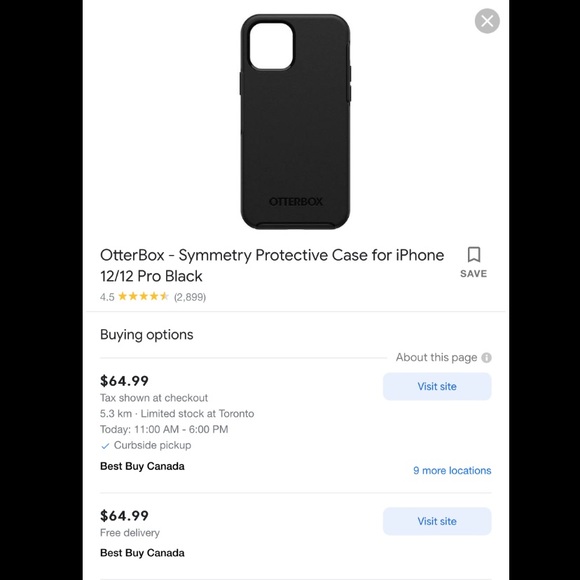
Task: Visit site for free delivery offer
Action: 437,521
